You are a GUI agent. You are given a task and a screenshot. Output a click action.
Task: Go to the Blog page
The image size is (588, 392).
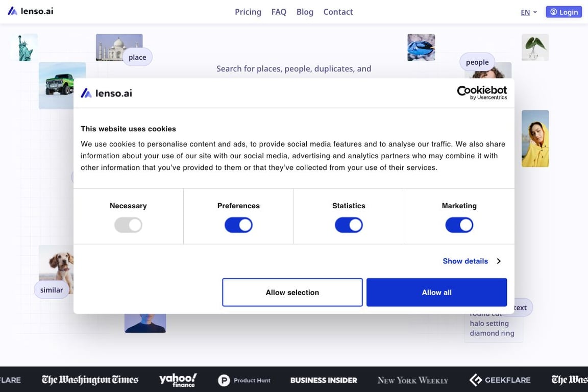click(x=305, y=12)
